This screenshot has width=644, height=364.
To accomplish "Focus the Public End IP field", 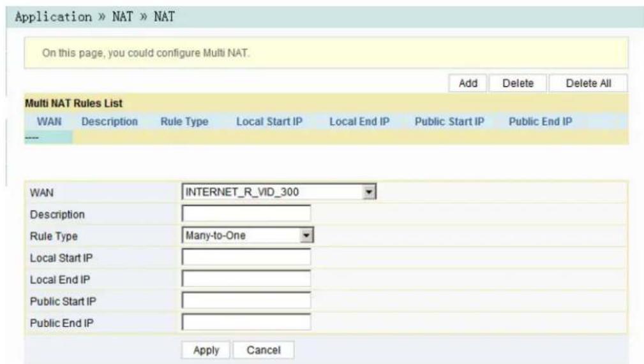I will tap(246, 322).
